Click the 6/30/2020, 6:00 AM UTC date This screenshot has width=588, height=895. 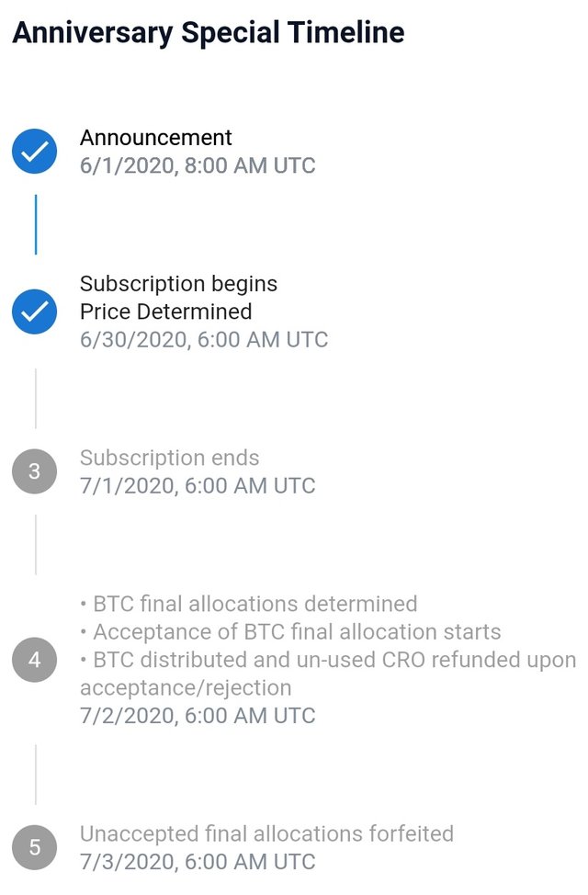coord(204,340)
